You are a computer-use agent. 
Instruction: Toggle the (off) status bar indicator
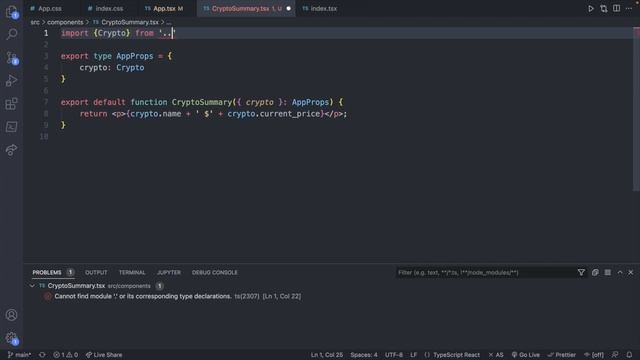pos(594,355)
